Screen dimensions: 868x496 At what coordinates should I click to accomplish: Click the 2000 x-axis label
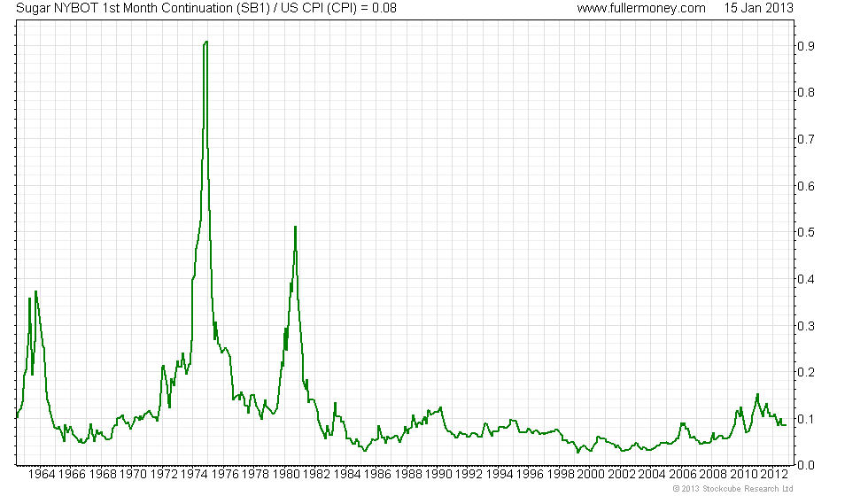pos(591,475)
